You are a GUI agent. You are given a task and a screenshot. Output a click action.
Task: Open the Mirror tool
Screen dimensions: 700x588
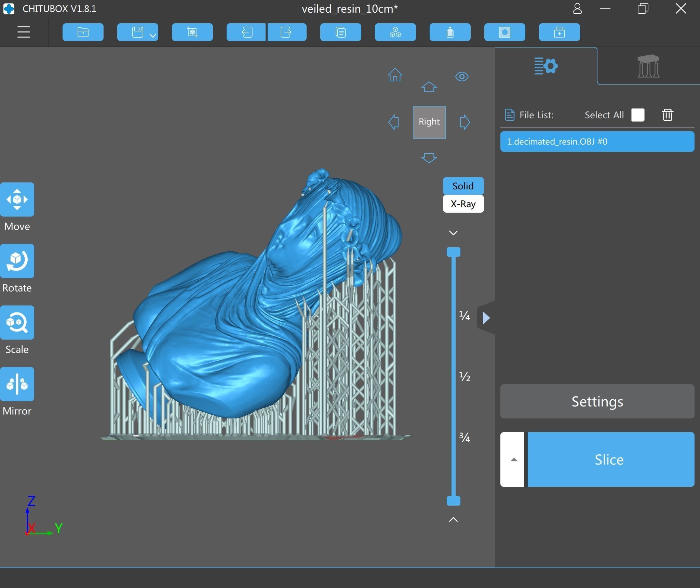(x=17, y=384)
